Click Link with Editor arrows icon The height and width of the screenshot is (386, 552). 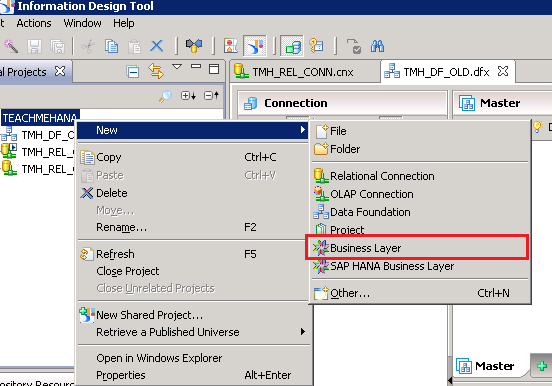[x=156, y=71]
